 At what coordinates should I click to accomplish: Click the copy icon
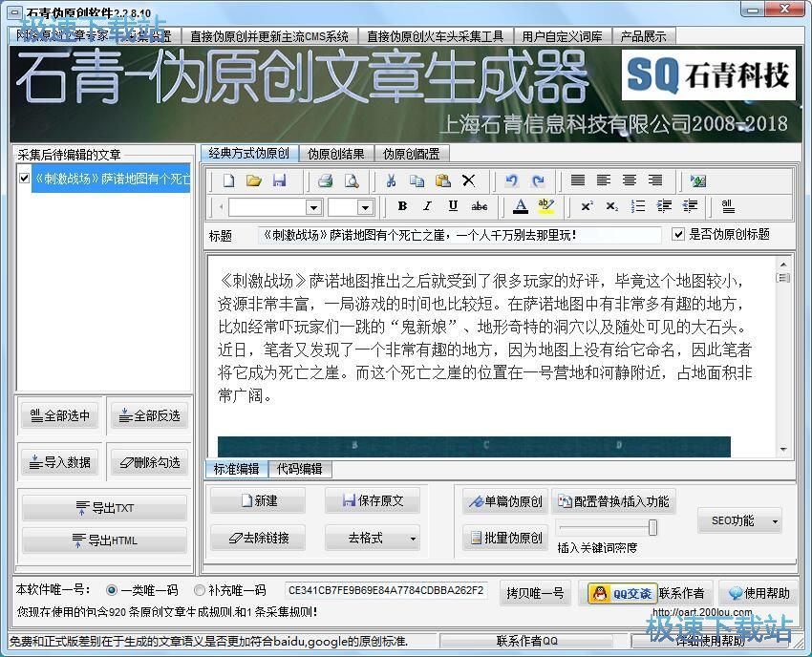[417, 180]
